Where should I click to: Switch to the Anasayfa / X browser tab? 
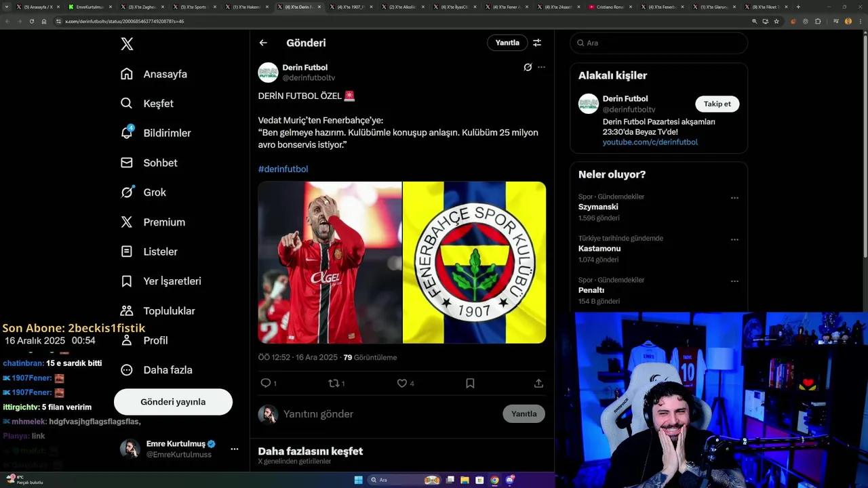point(38,7)
